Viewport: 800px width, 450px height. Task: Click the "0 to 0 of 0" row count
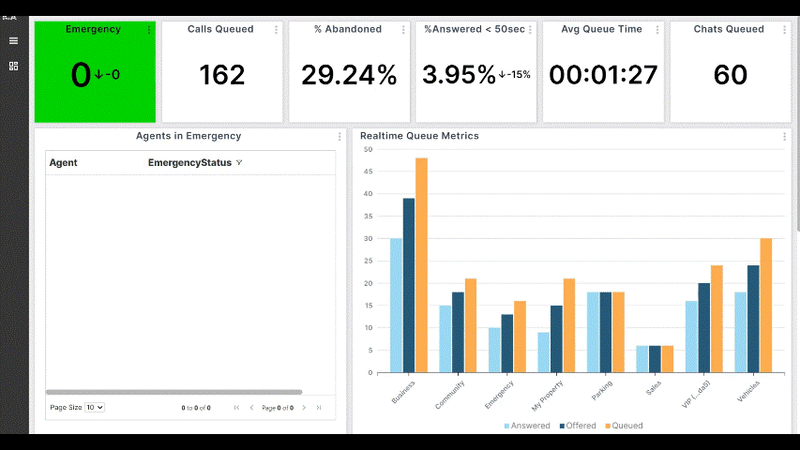click(196, 408)
